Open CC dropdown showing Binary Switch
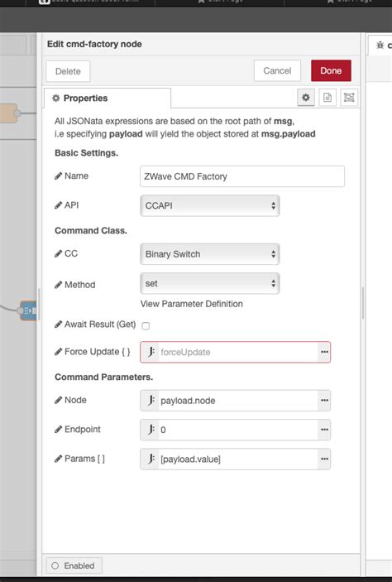Viewport: 392px width, 582px height. tap(210, 254)
